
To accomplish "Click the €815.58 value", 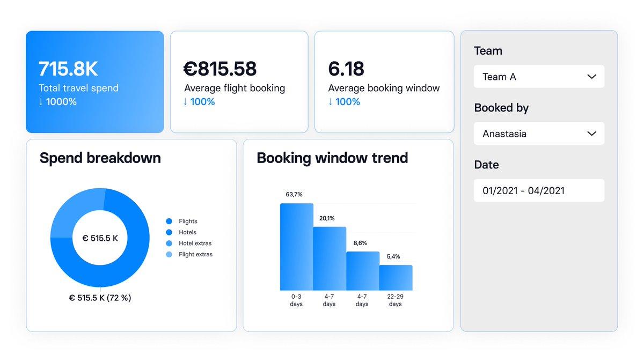I will click(x=220, y=69).
